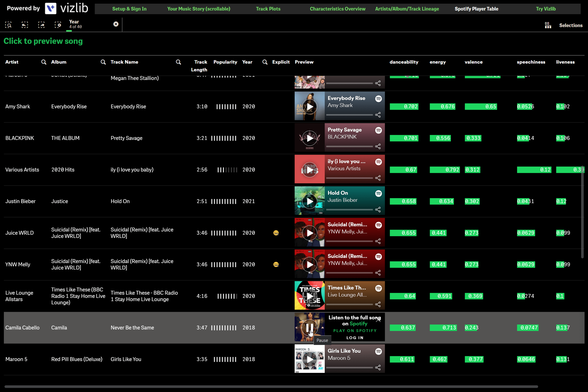Play Times Like These preview
Viewport: 588px width, 392px height.
pyautogui.click(x=310, y=296)
